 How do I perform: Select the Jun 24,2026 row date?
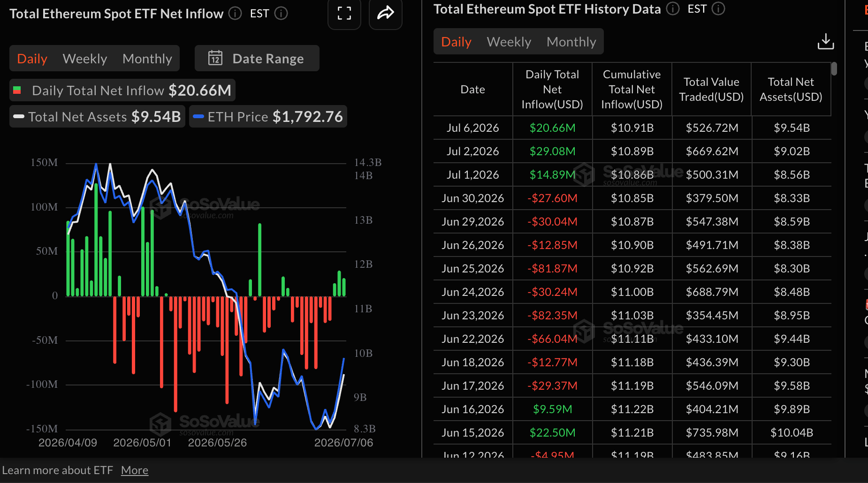tap(473, 292)
